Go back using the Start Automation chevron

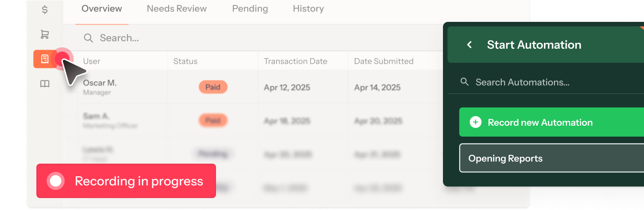tap(469, 45)
